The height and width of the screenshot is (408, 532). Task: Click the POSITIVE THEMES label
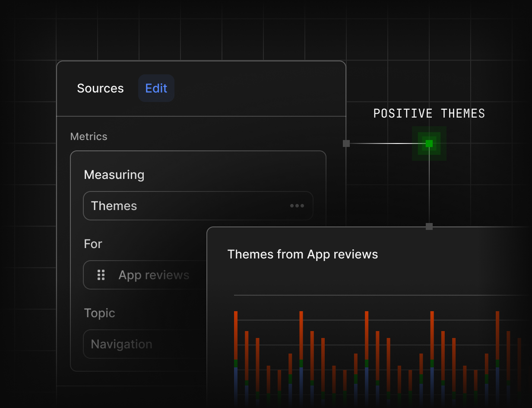tap(429, 114)
